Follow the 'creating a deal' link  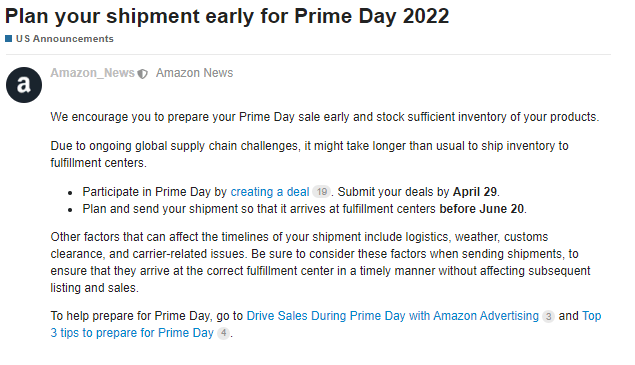(270, 192)
